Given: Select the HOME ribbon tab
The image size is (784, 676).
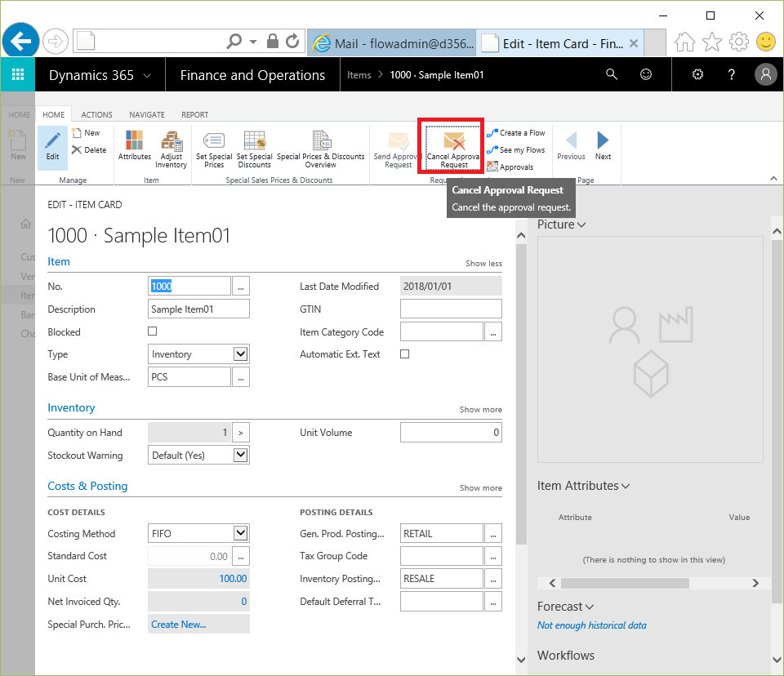Looking at the screenshot, I should (x=54, y=114).
